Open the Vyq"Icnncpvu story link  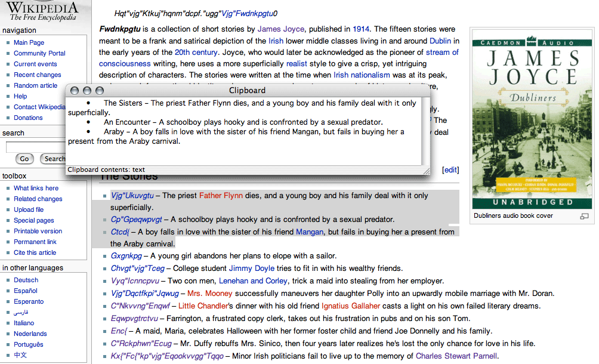[135, 280]
